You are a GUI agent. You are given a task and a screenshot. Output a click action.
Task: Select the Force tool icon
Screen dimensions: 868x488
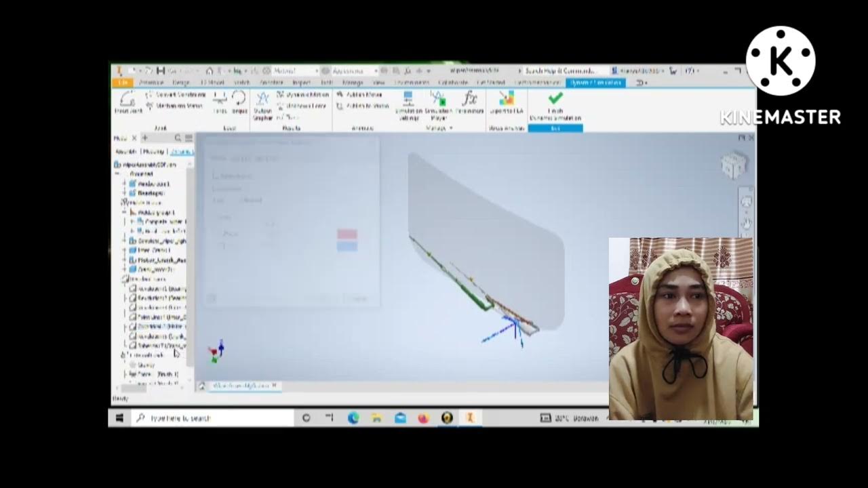point(220,100)
